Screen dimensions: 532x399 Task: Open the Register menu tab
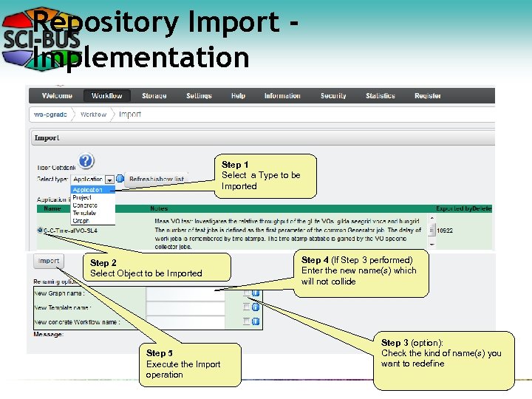[x=428, y=96]
